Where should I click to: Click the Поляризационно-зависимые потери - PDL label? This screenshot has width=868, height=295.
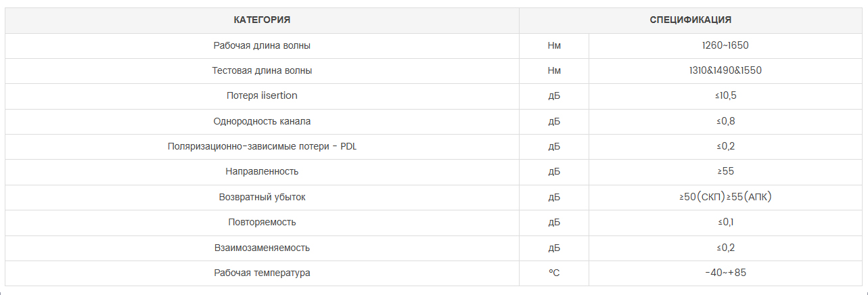coord(262,147)
